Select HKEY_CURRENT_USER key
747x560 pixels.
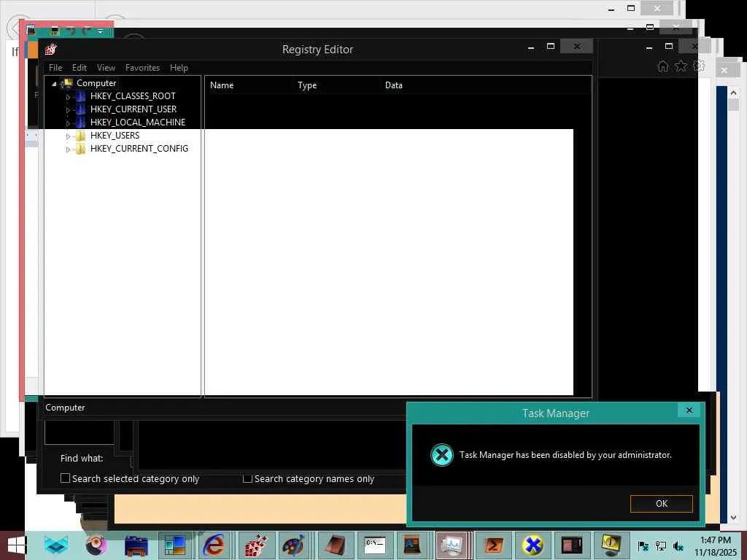point(133,109)
